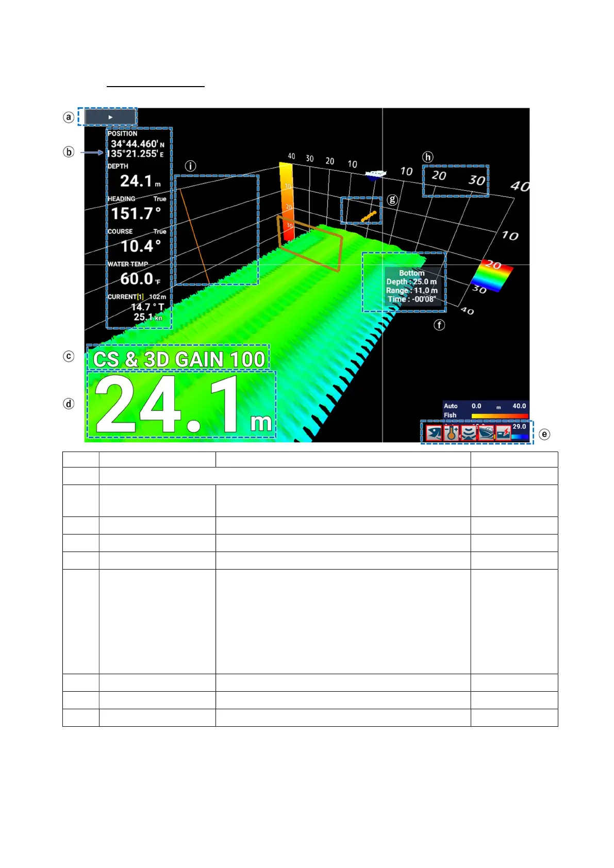Click the sonar signal waves icon
The width and height of the screenshot is (614, 868).
(469, 433)
